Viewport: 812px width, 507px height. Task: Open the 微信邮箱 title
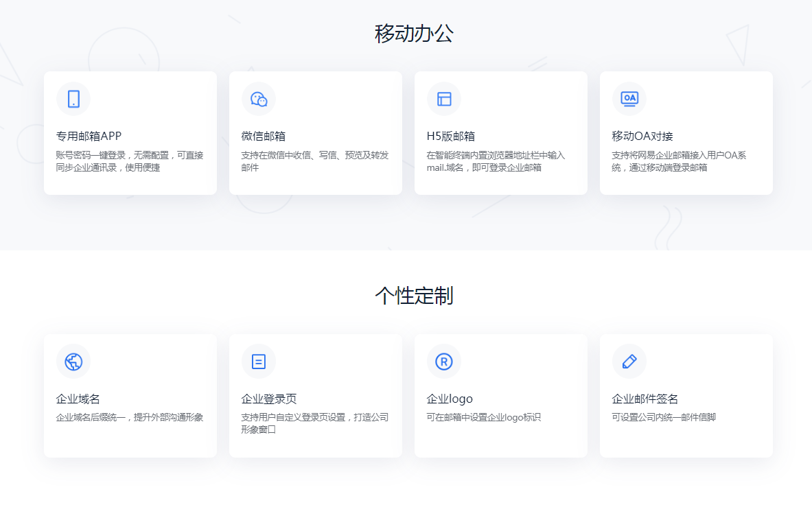coord(263,136)
